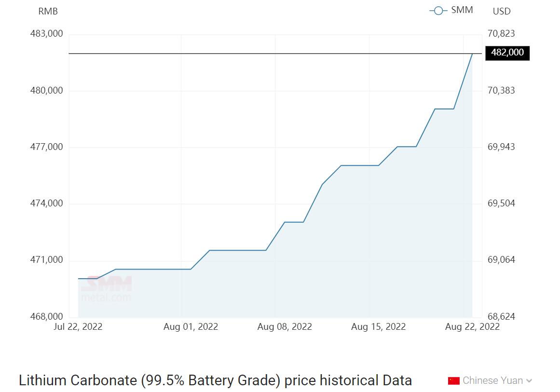Click the 468,000 RMB axis value
This screenshot has height=392, width=560.
pyautogui.click(x=47, y=317)
